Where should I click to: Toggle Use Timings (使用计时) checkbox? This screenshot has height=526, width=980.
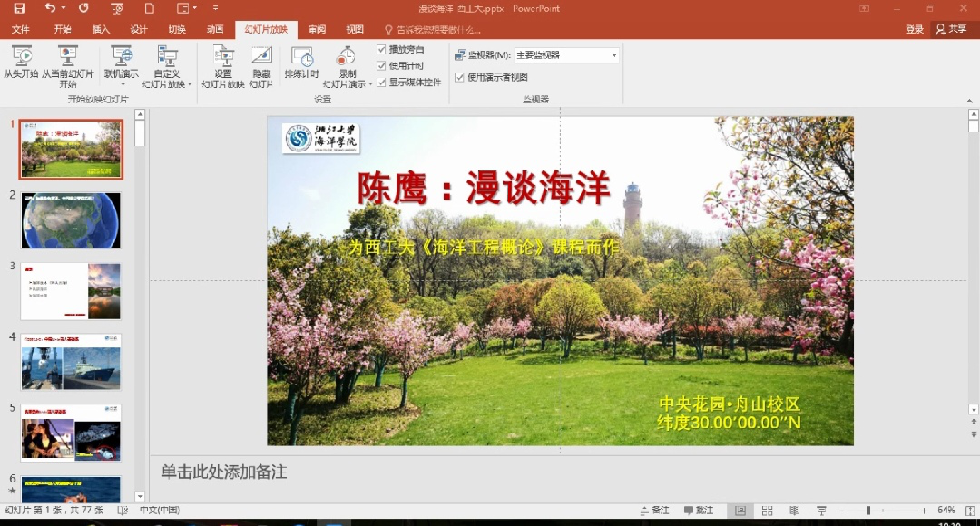click(x=382, y=65)
